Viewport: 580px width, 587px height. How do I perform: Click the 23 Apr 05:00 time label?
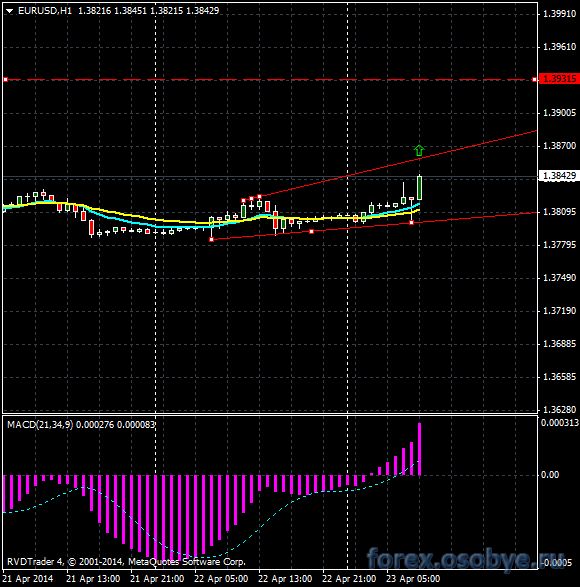(413, 579)
